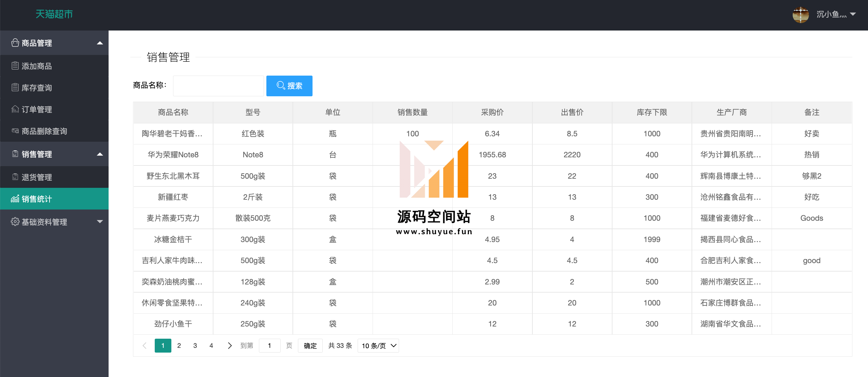868x377 pixels.
Task: Click the 吉利人家牛肉味… product cell
Action: point(173,260)
